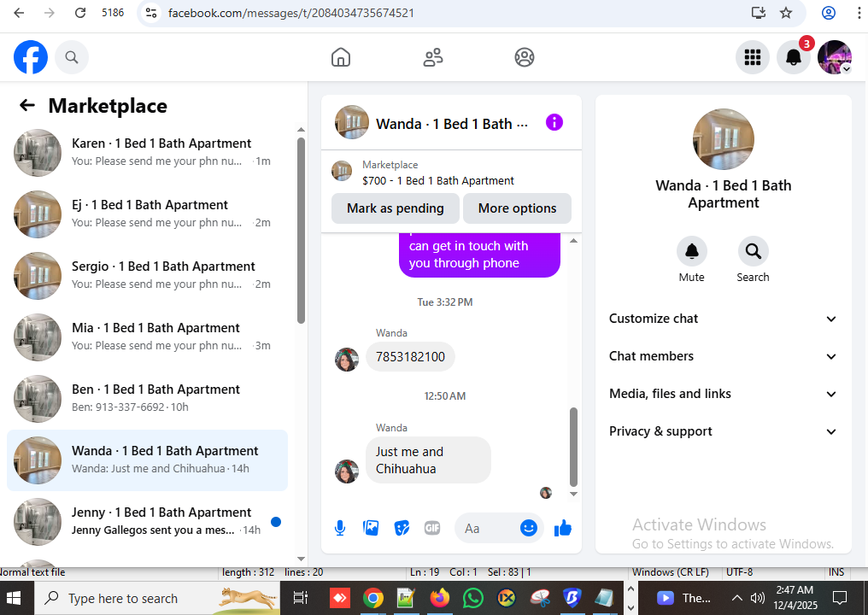Viewport: 868px width, 615px height.
Task: Click Wanda's avatar beside phone number message
Action: tap(347, 360)
